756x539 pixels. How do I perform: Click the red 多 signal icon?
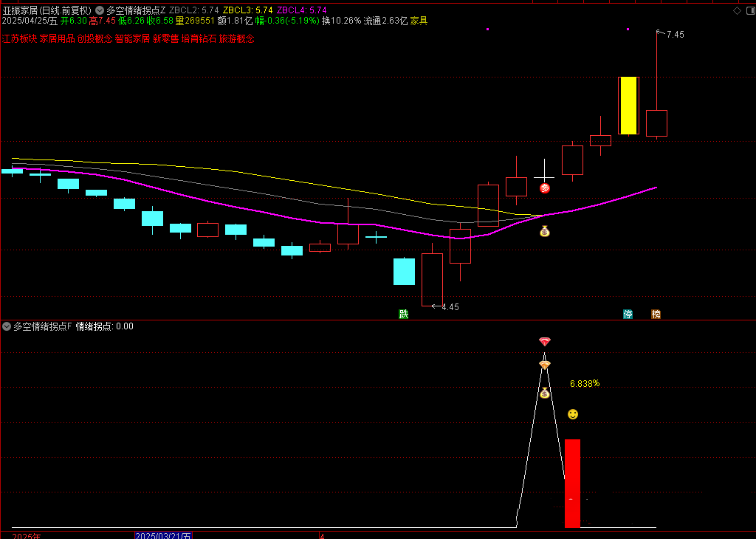[545, 188]
